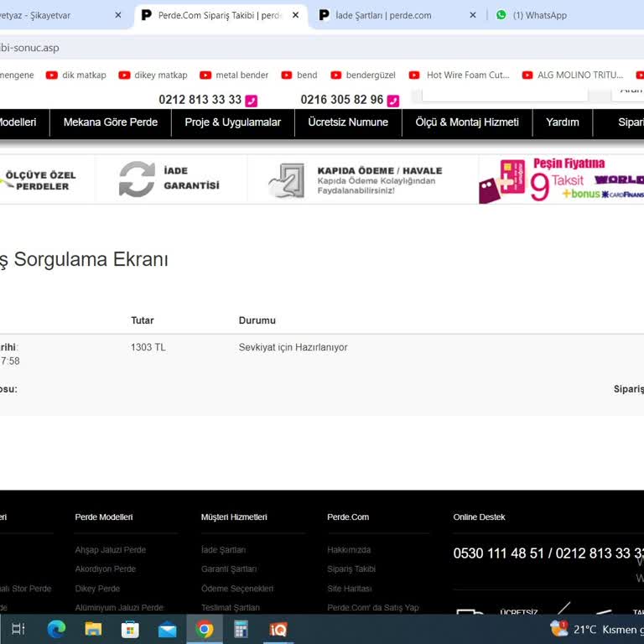Select Ölçü & Montaj Hizmeti in navigation

467,122
